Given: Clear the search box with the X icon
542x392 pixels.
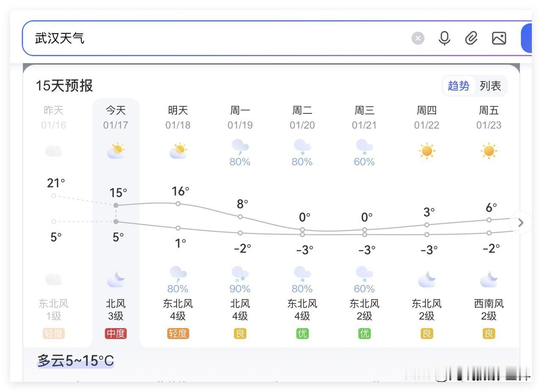Looking at the screenshot, I should 418,38.
